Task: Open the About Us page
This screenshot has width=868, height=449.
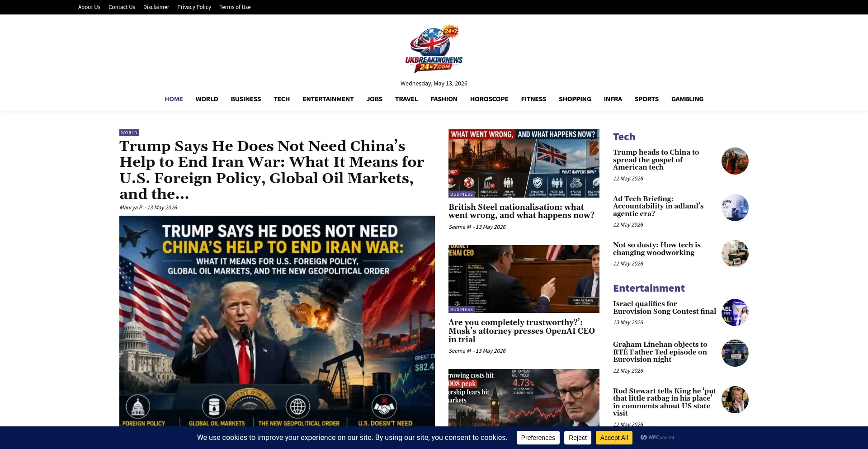Action: point(89,7)
